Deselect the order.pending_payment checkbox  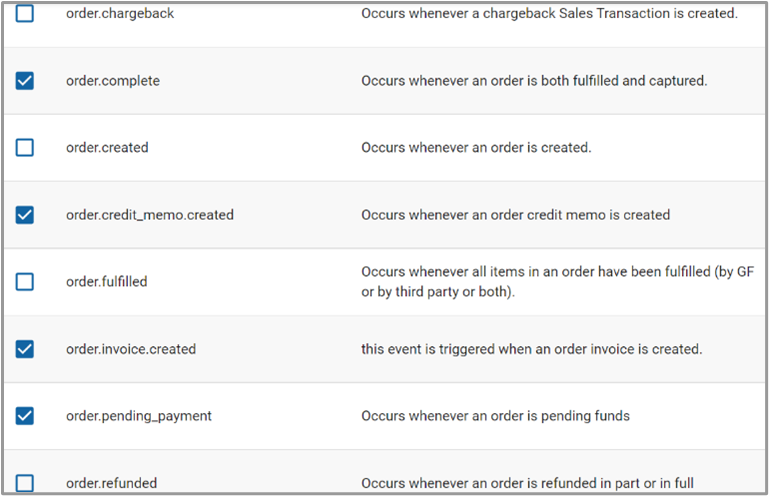click(x=25, y=415)
